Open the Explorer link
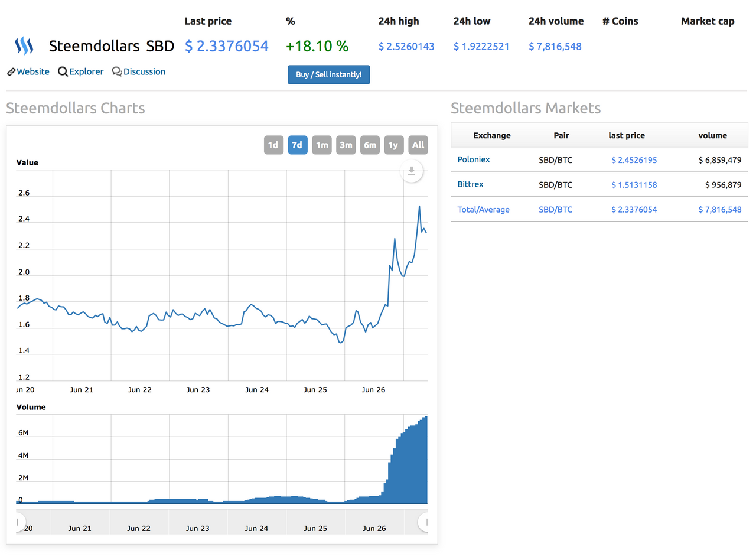756x560 pixels. 86,71
